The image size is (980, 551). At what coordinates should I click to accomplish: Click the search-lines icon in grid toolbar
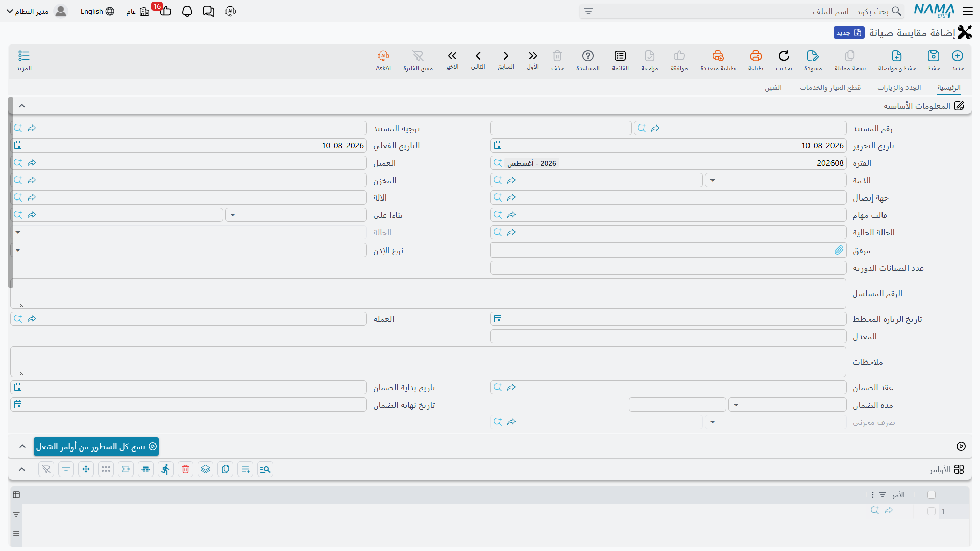click(x=265, y=469)
